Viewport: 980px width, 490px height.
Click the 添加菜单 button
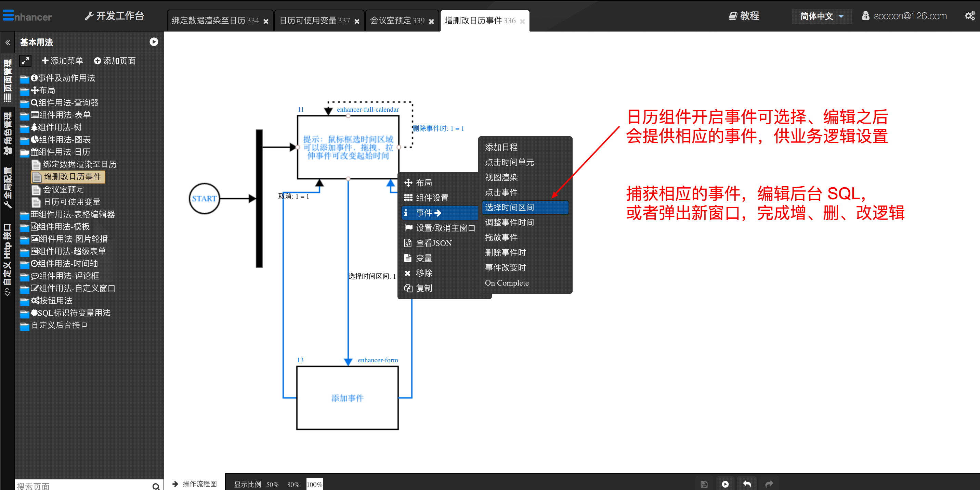(62, 61)
